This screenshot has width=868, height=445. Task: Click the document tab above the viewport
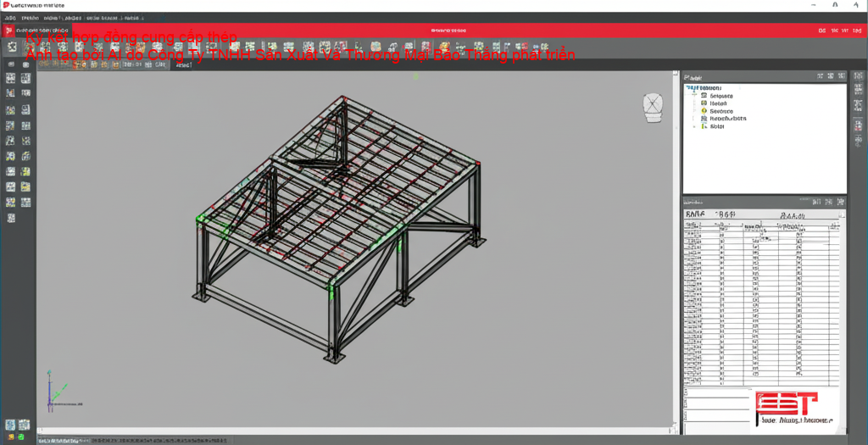pyautogui.click(x=183, y=65)
